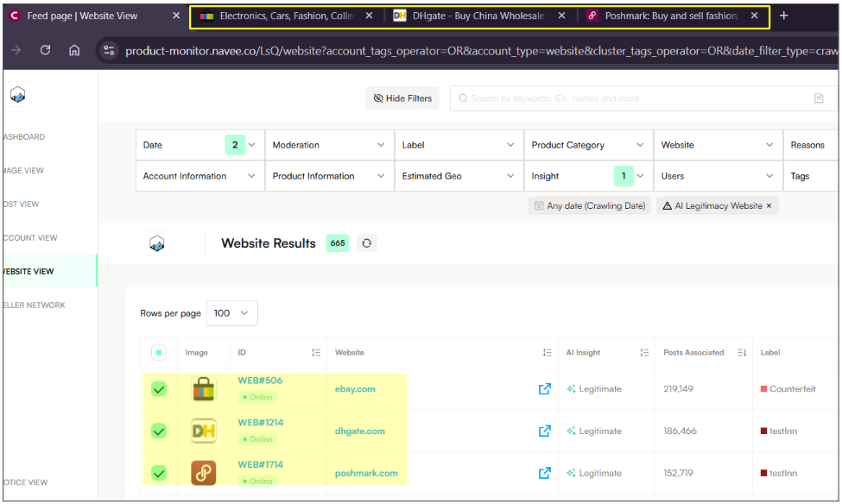Click the refresh icon beside Website Results

pos(367,243)
